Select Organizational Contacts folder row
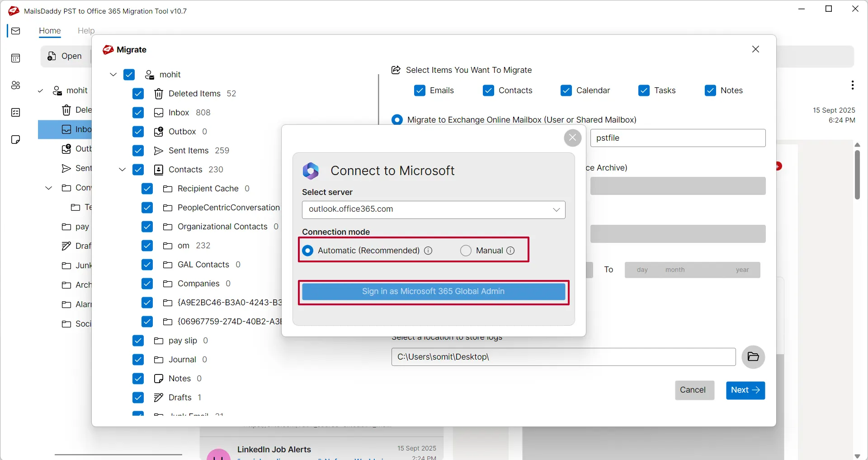This screenshot has width=868, height=460. point(220,227)
